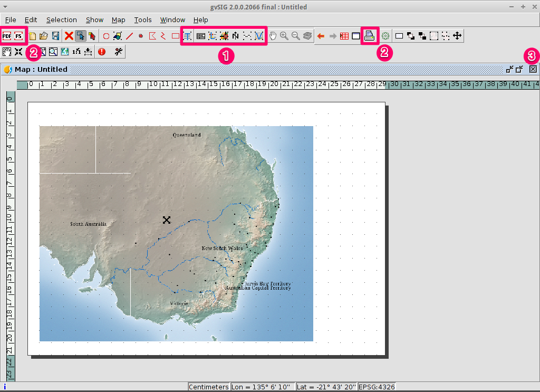Open the Tools menu
The image size is (540, 392).
tap(143, 20)
